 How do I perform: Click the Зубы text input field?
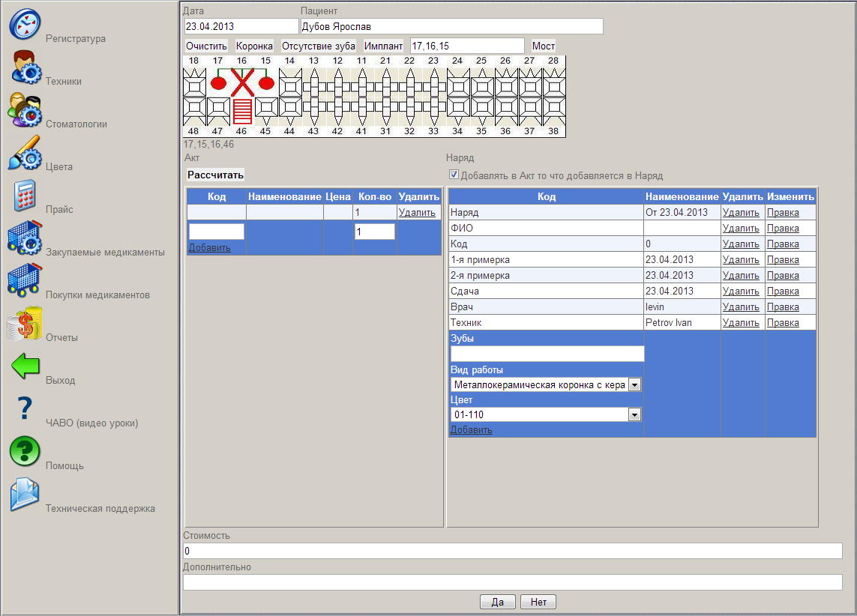(547, 354)
